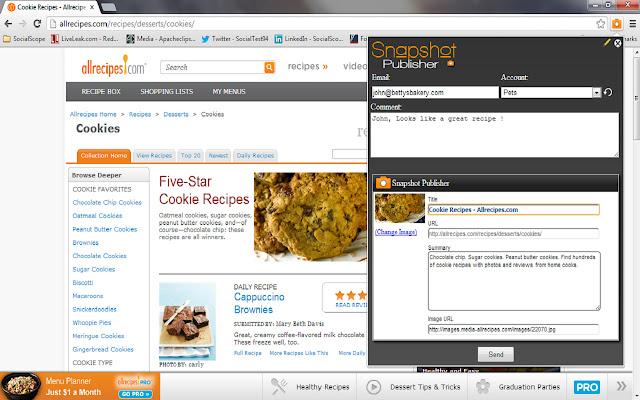Image resolution: width=640 pixels, height=400 pixels.
Task: Open Gingerbread Cookies link
Action: pos(103,349)
